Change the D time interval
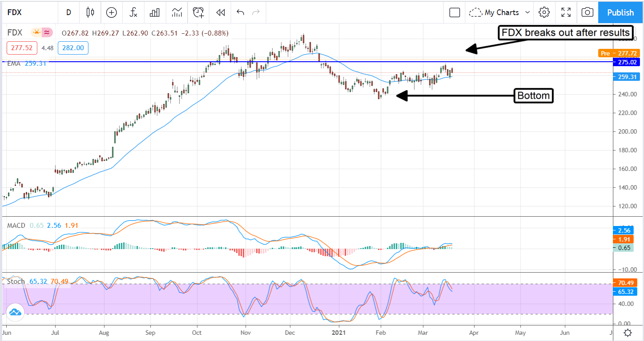The width and height of the screenshot is (644, 341). [68, 12]
